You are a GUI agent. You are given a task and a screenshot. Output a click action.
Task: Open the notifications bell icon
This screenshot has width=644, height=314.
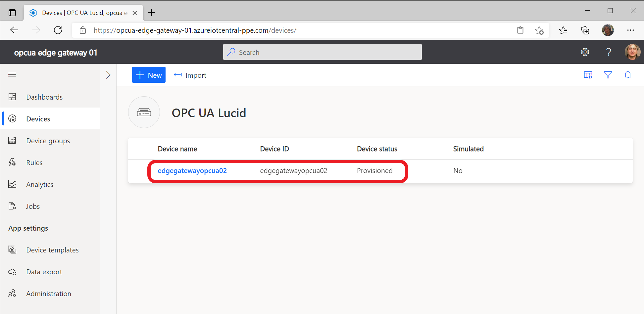(628, 75)
